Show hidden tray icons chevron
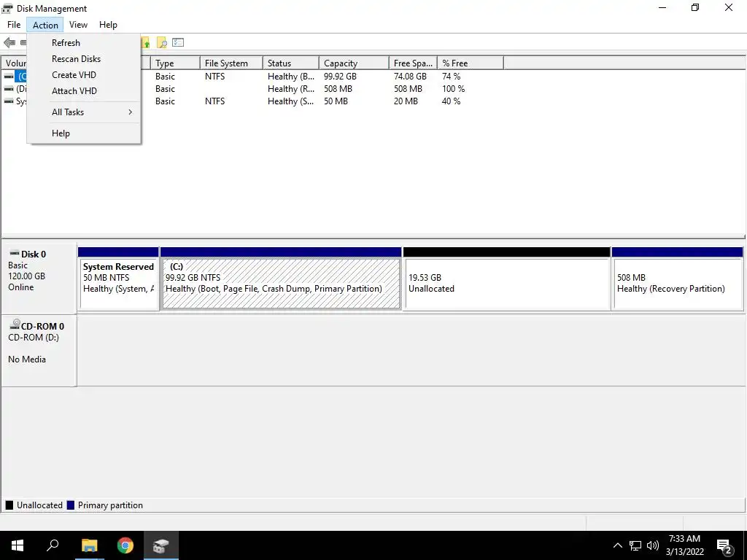Screen dimensions: 747x560 (617, 545)
